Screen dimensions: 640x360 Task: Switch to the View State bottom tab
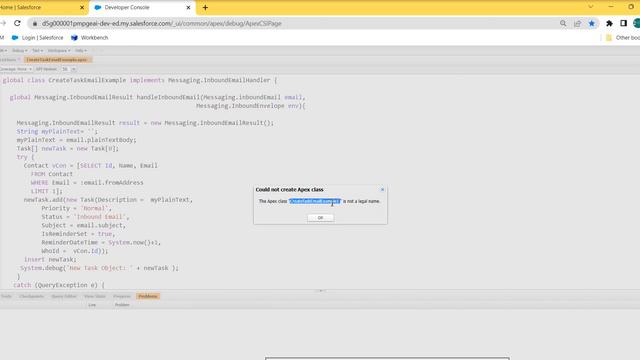95,296
